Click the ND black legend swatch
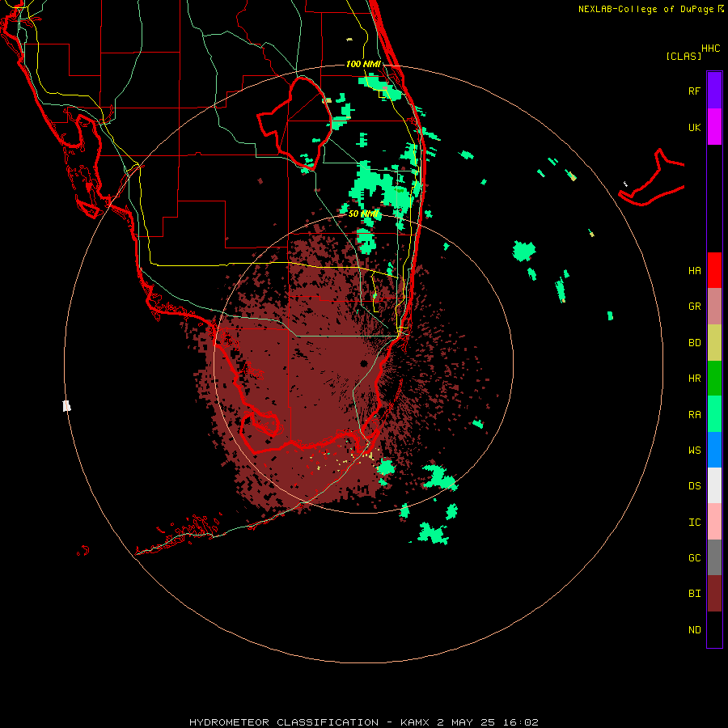Image resolution: width=728 pixels, height=728 pixels. click(x=714, y=629)
